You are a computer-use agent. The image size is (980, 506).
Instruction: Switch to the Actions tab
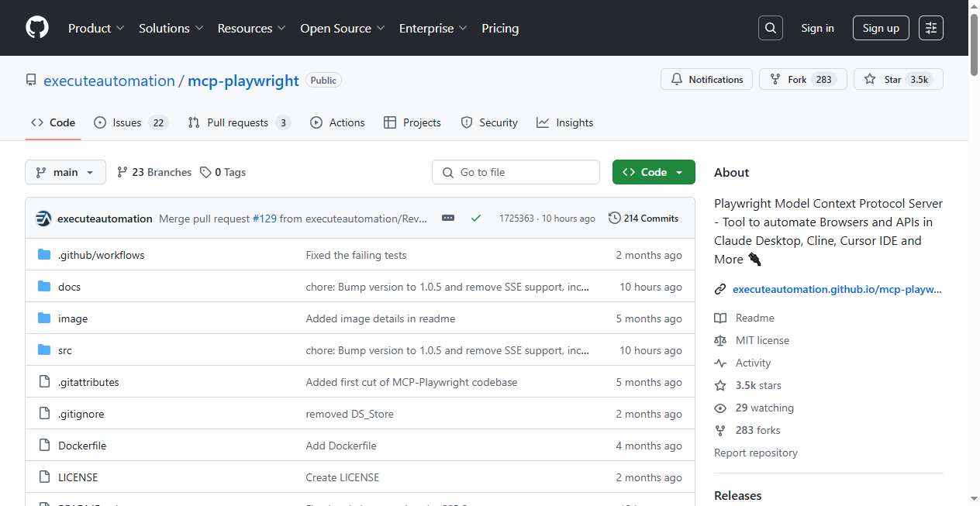click(x=337, y=122)
